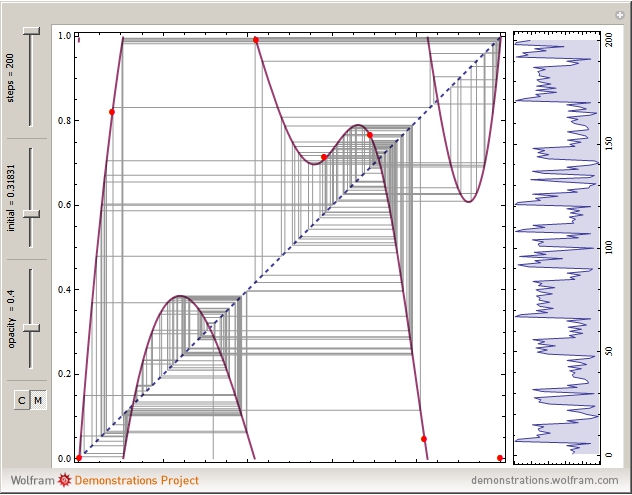The height and width of the screenshot is (495, 632).
Task: Click the plus icon at top right corner
Action: [x=620, y=15]
